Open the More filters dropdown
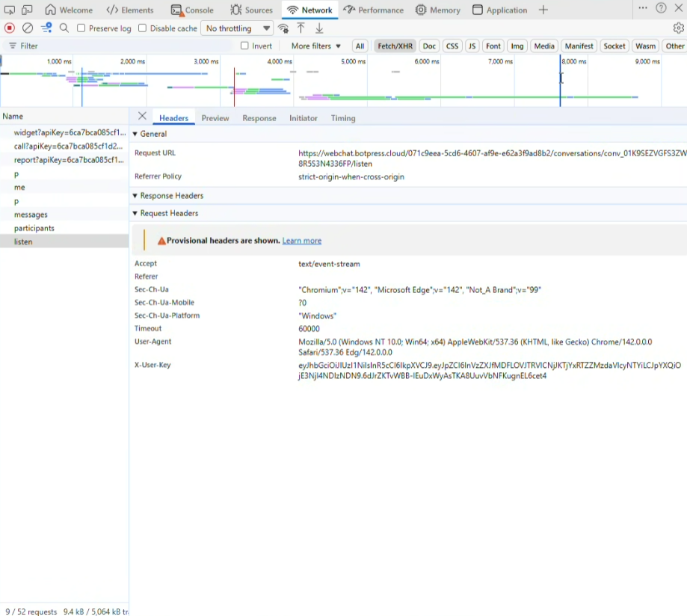Screen dimensions: 687x616 [x=315, y=46]
